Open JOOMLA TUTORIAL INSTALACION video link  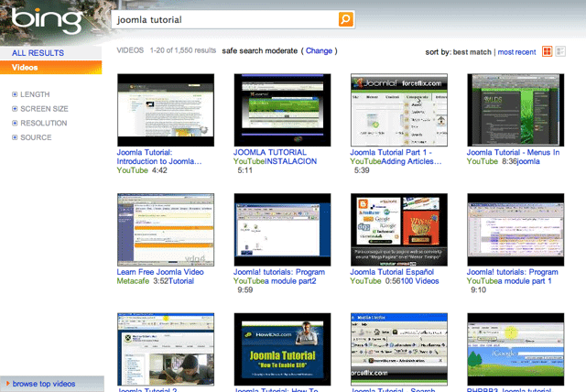[275, 157]
